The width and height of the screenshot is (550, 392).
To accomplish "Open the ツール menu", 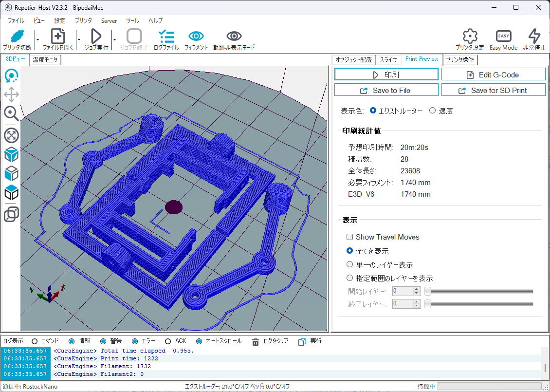I will pyautogui.click(x=132, y=21).
